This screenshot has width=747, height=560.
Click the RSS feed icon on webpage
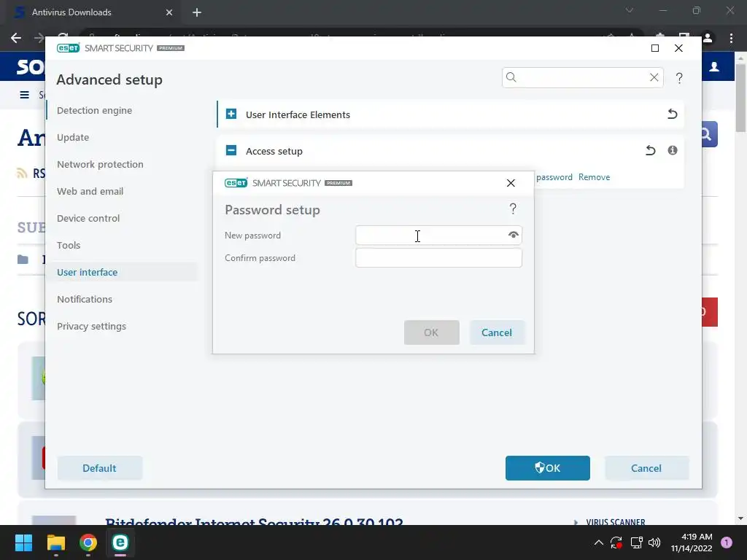[x=22, y=173]
